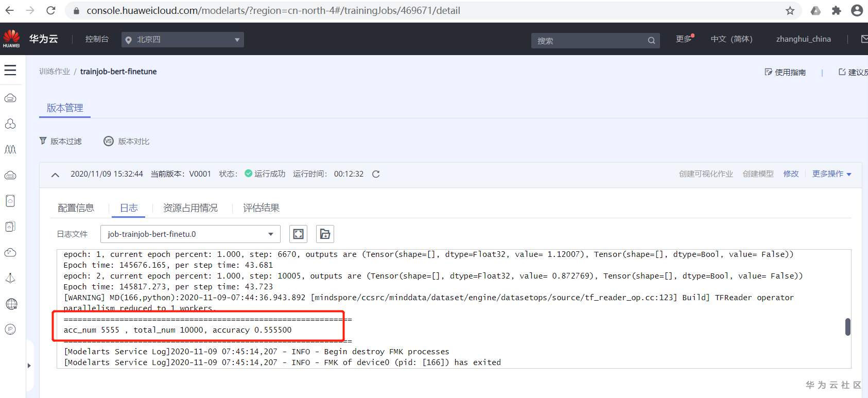The width and height of the screenshot is (868, 398).
Task: Select the 版本管理 tab
Action: [65, 108]
